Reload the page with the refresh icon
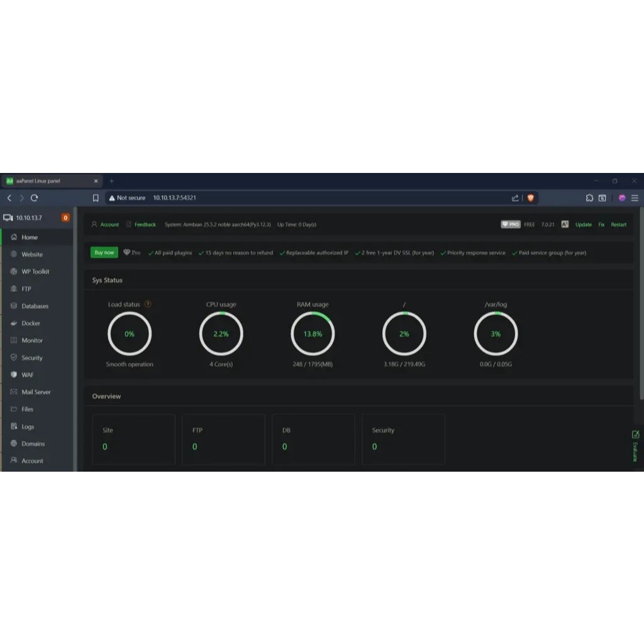 pyautogui.click(x=35, y=198)
